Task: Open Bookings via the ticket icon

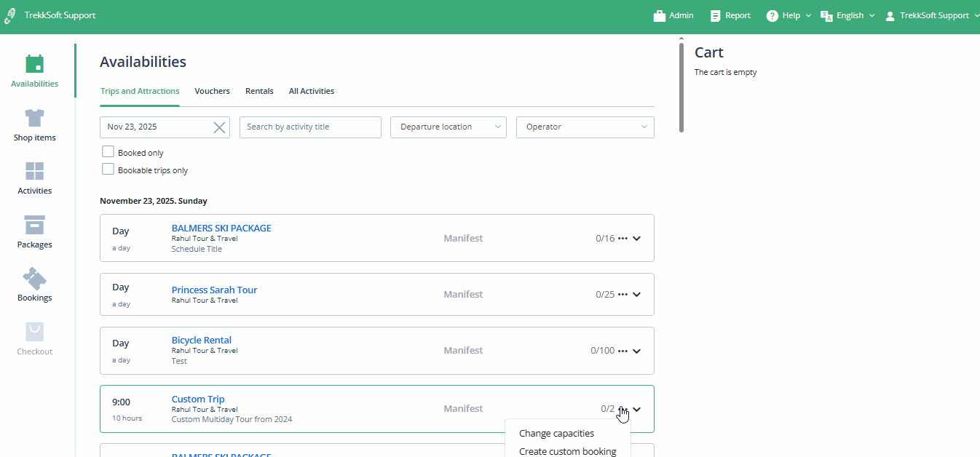Action: point(34,282)
